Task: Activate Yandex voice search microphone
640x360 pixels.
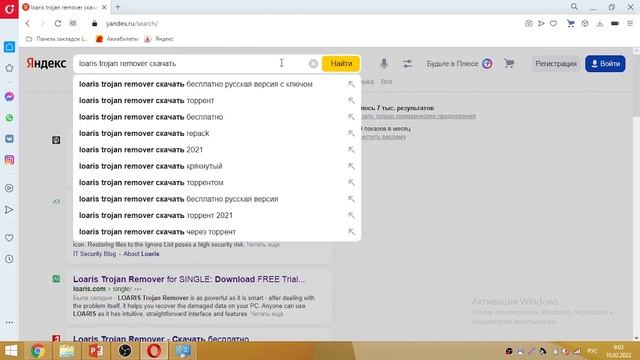Action: coord(384,64)
